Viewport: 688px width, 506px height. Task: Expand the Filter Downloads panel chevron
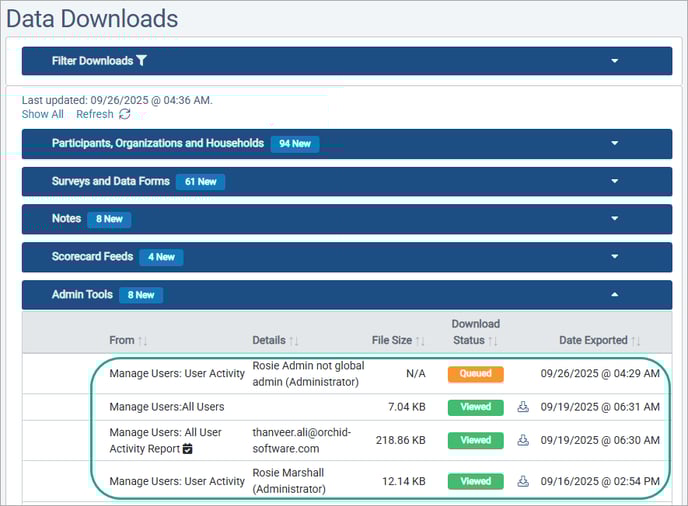(x=614, y=61)
